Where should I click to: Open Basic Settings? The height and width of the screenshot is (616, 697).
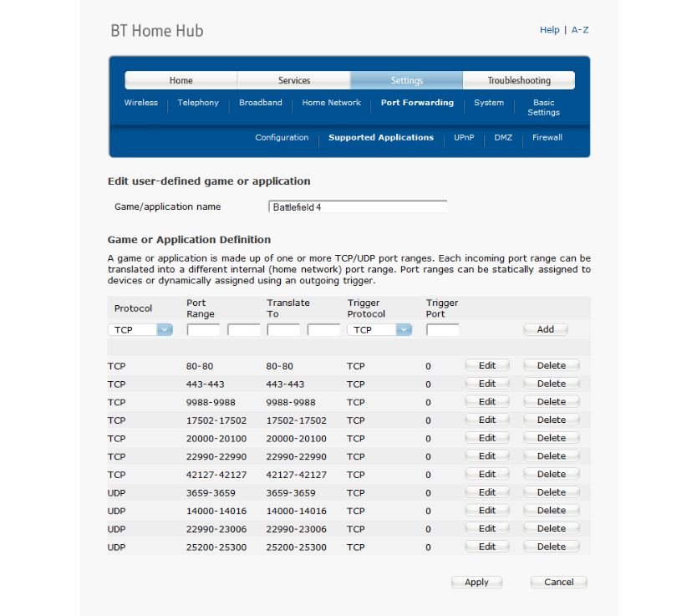point(543,108)
